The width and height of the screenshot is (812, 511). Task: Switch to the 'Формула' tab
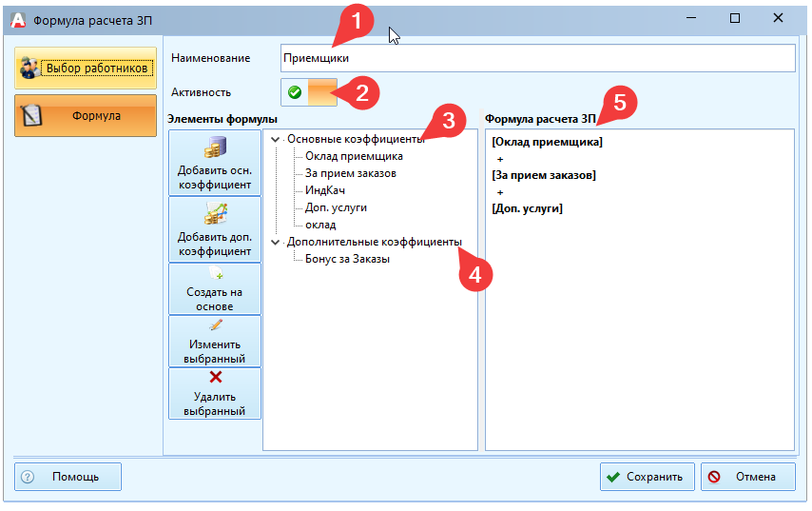(86, 116)
